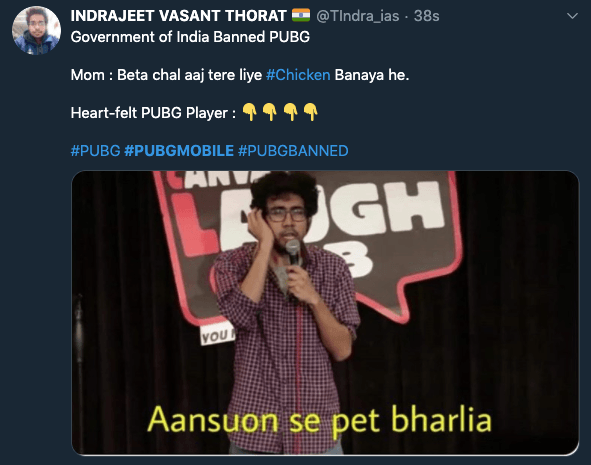Click the 'Government of India Banned PUBG' text
Image resolution: width=591 pixels, height=465 pixels.
click(190, 37)
